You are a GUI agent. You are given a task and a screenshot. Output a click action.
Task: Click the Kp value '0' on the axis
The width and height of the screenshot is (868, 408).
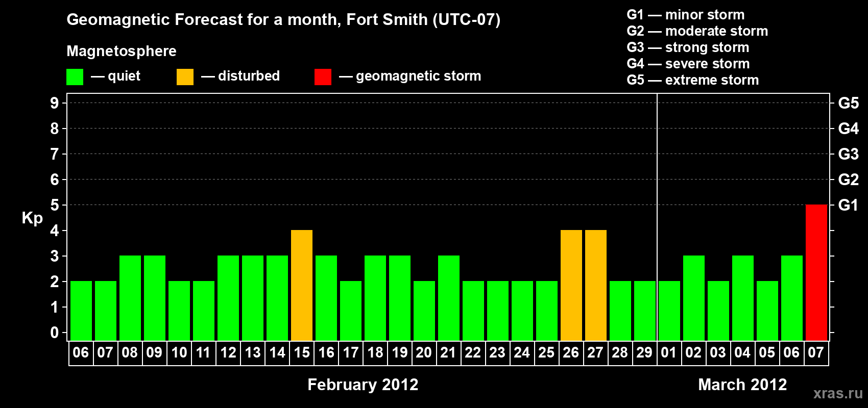coord(55,333)
